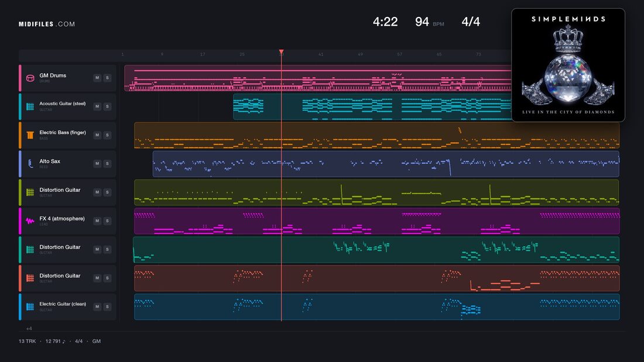Viewport: 644px width, 362px height.
Task: Click the 4/4 status bar entry
Action: pos(79,341)
